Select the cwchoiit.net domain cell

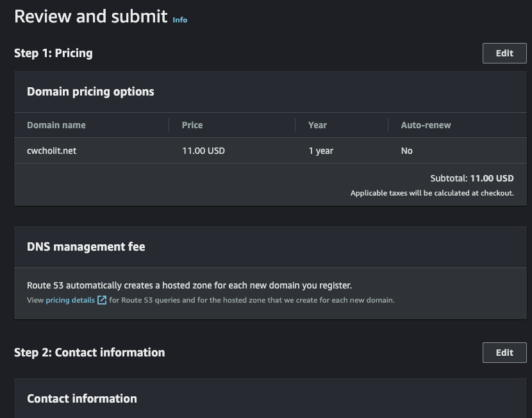click(52, 151)
